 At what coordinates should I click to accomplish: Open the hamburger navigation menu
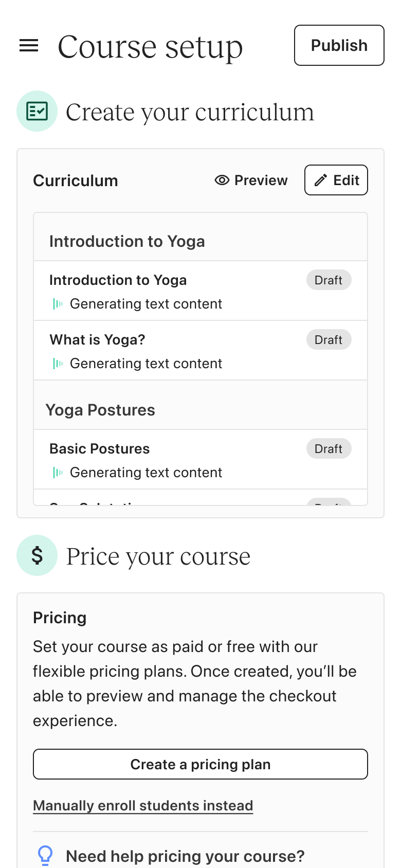[x=29, y=46]
